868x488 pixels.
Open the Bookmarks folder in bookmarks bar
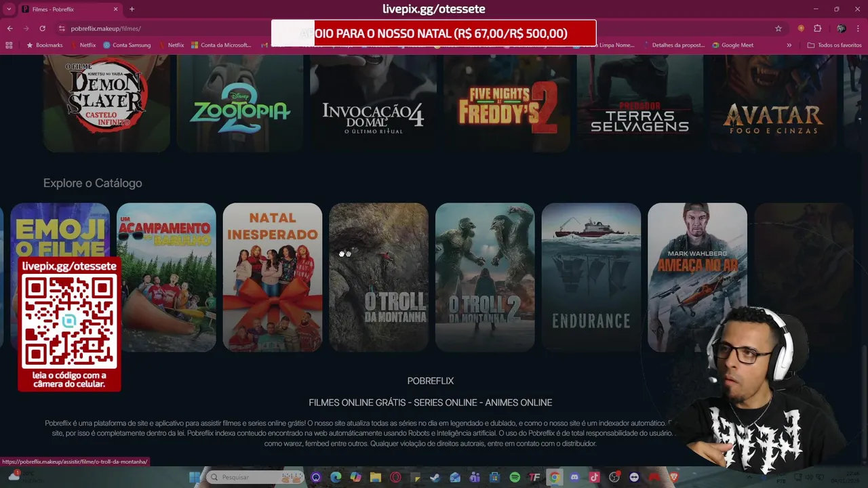[44, 45]
